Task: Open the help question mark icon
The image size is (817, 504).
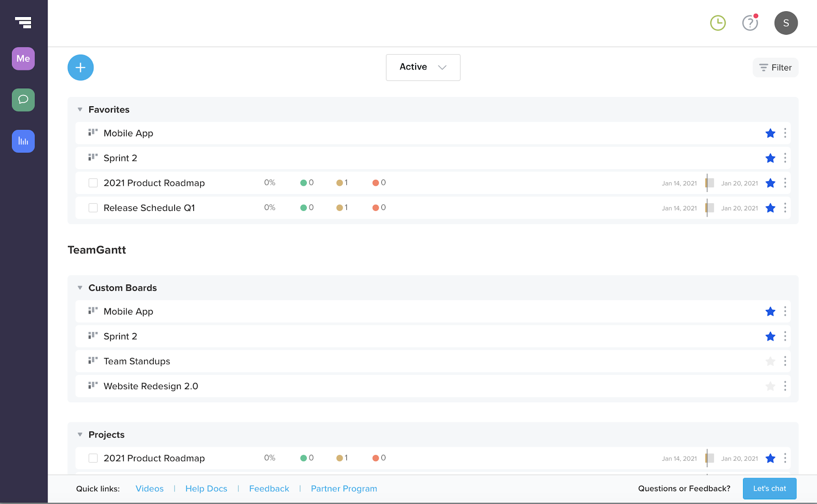Action: [750, 23]
